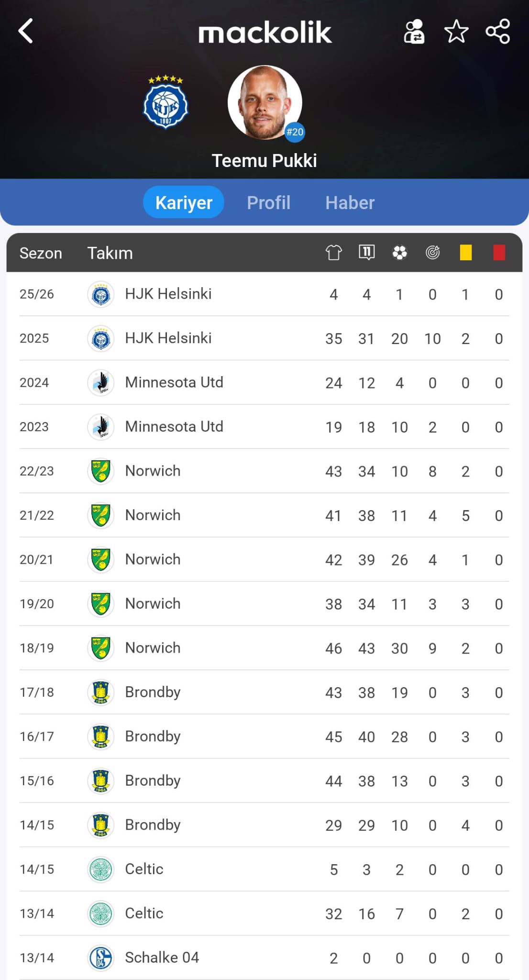This screenshot has width=529, height=980.
Task: Tap the goals ball column icon
Action: tap(399, 252)
